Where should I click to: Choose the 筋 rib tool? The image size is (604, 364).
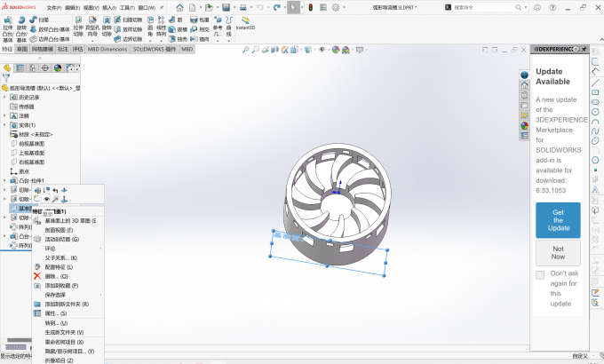point(175,20)
